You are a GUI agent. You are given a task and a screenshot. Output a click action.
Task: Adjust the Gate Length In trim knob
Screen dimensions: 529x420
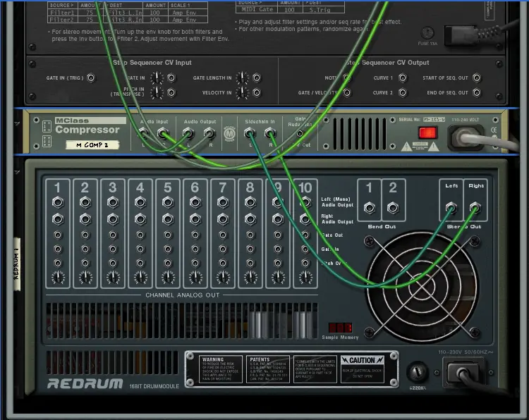click(x=242, y=78)
